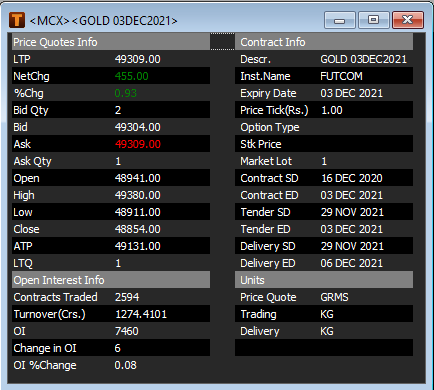Screen dimensions: 434x390
Task: Click the Delivery SD label
Action: [268, 246]
